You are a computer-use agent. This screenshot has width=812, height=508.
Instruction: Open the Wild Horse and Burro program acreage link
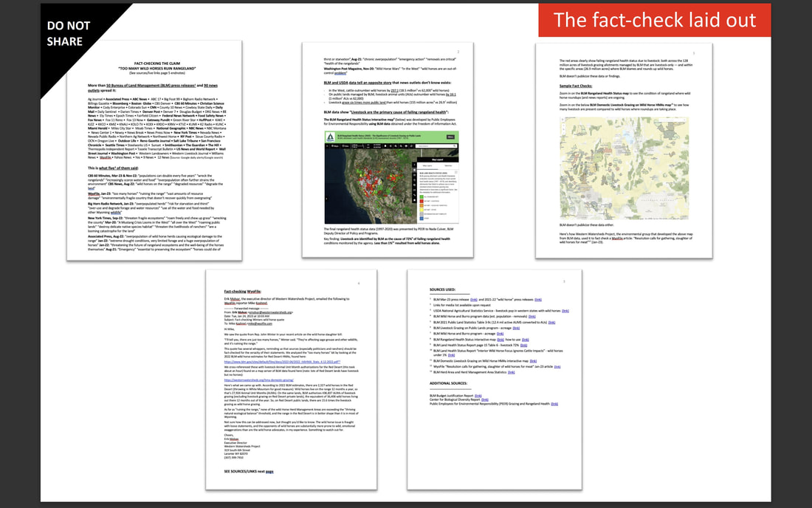(500, 334)
